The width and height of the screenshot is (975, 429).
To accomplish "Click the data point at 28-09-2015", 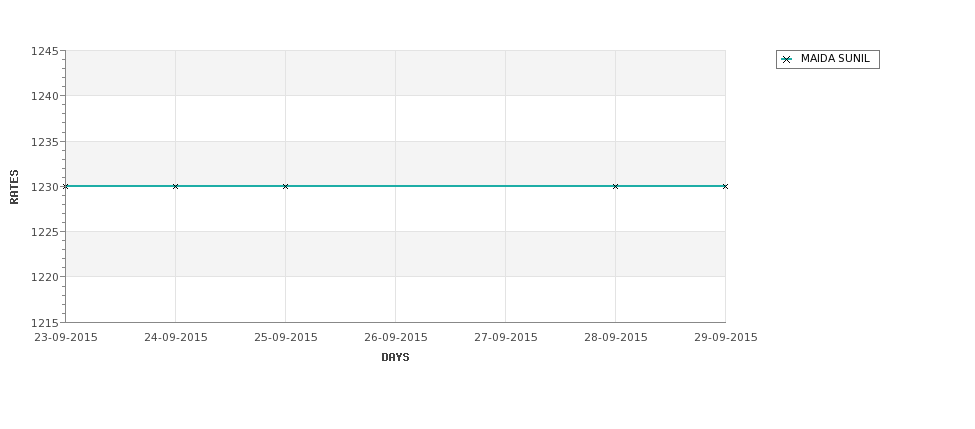I will point(616,187).
